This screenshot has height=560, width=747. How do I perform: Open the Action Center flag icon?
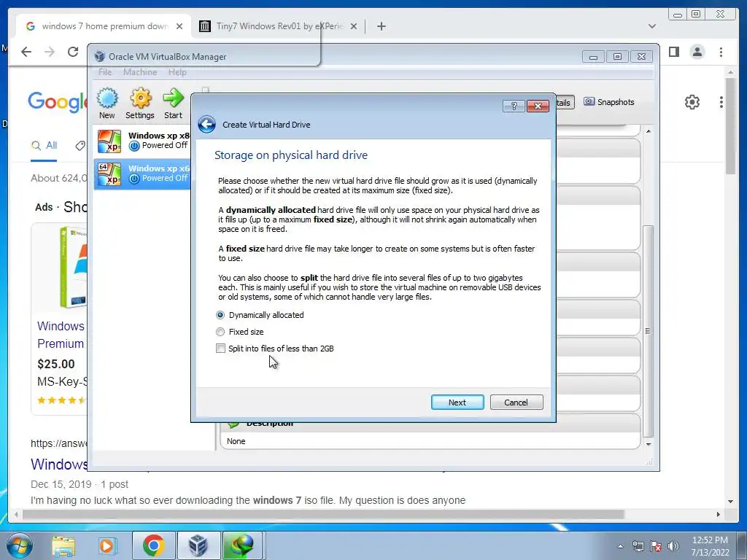point(656,546)
